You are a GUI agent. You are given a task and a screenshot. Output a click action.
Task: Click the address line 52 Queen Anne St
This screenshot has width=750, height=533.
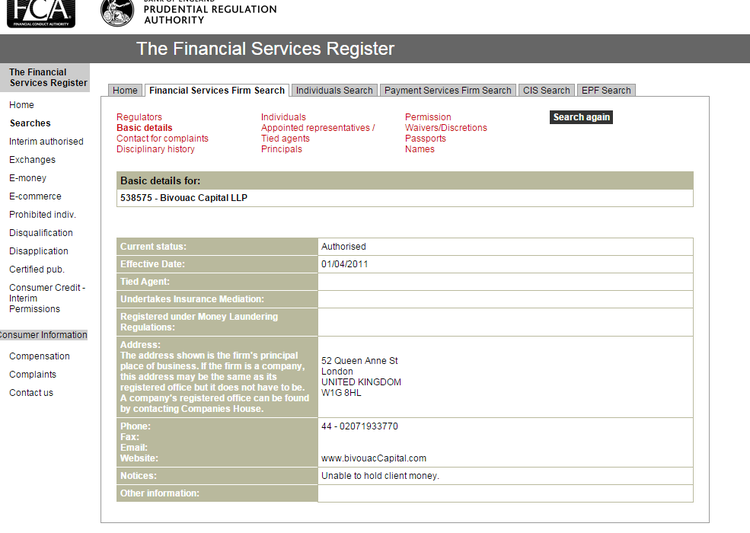[x=360, y=361]
